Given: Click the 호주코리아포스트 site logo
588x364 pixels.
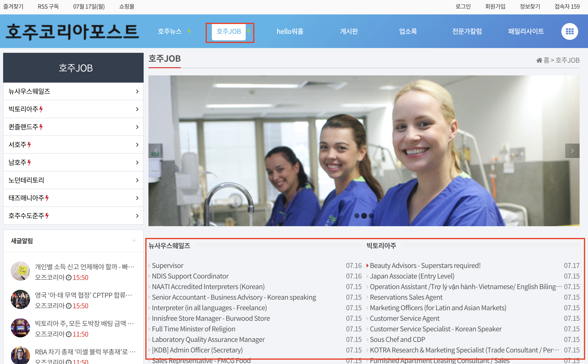Looking at the screenshot, I should (72, 32).
